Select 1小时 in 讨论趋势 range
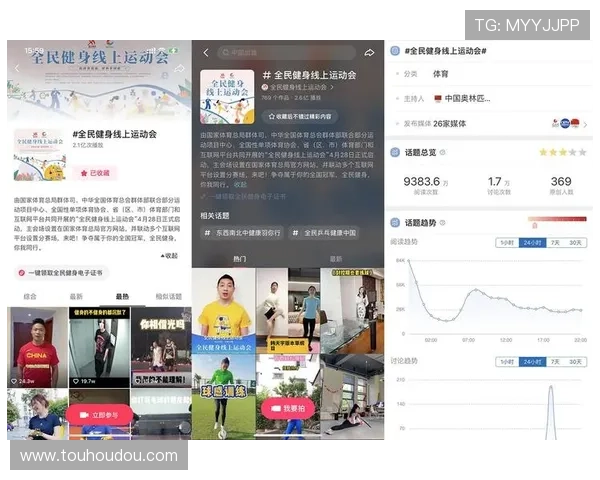Viewport: 600px width, 480px height. 507,362
